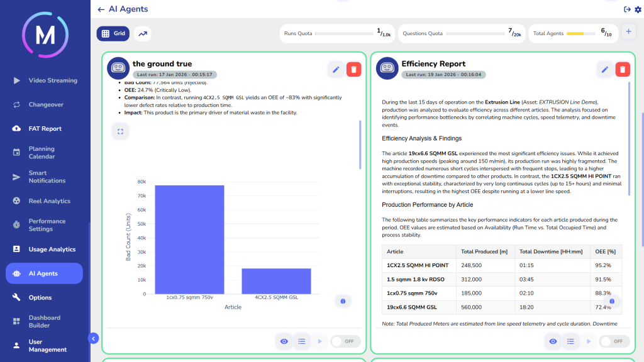Select the Changeover sidebar icon
Viewport: 644px width, 362px height.
click(x=16, y=104)
